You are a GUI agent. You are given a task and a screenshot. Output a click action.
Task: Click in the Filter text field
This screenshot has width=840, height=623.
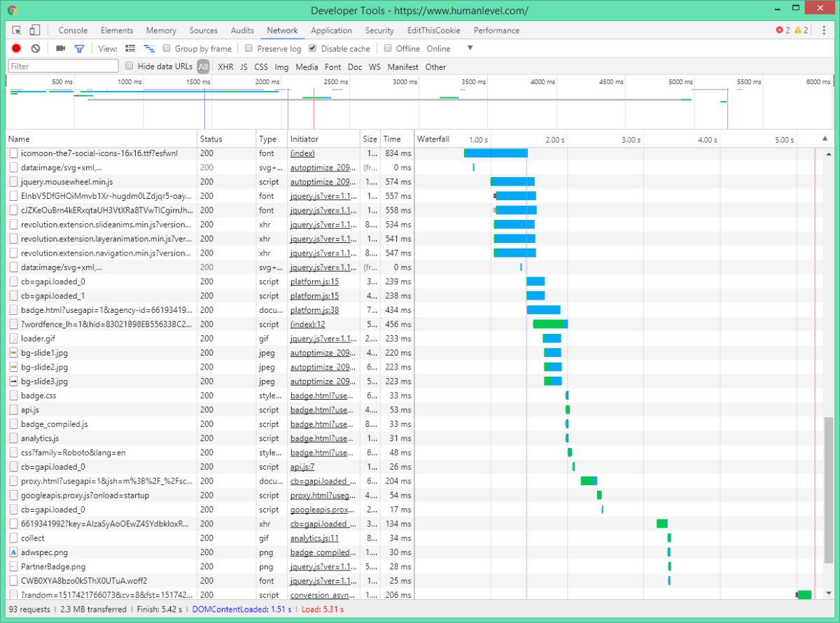pos(63,66)
